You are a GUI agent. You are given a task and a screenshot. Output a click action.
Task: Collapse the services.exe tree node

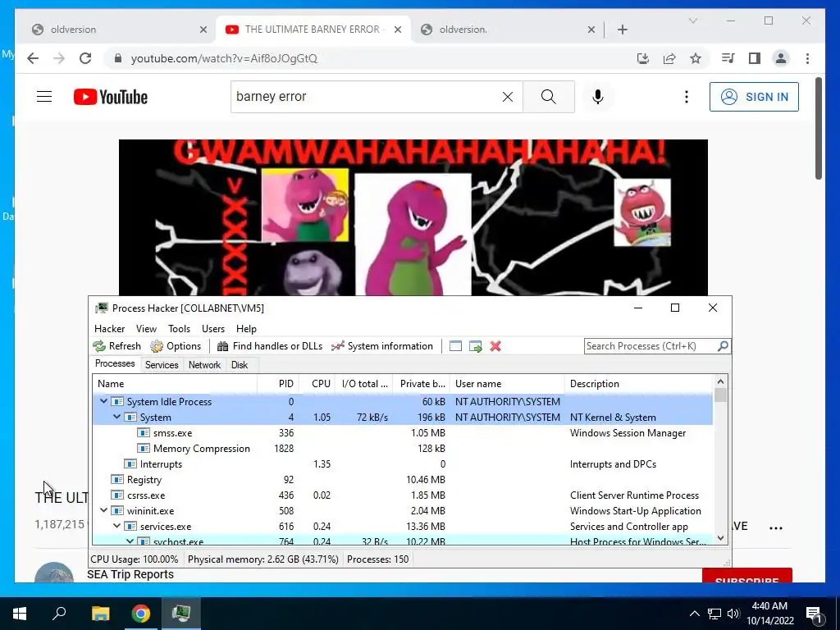pyautogui.click(x=116, y=526)
